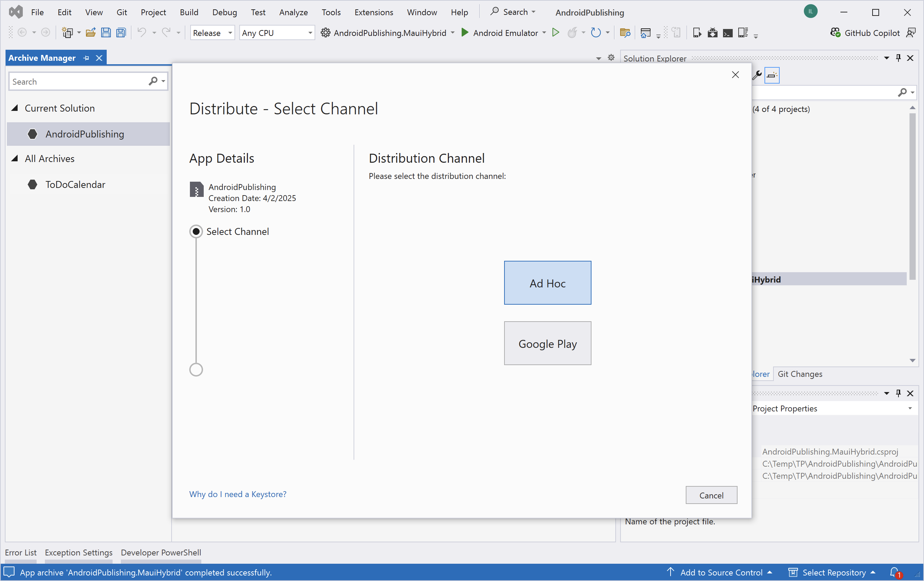
Task: Open the Android SDK Manager robot icon
Action: (713, 33)
